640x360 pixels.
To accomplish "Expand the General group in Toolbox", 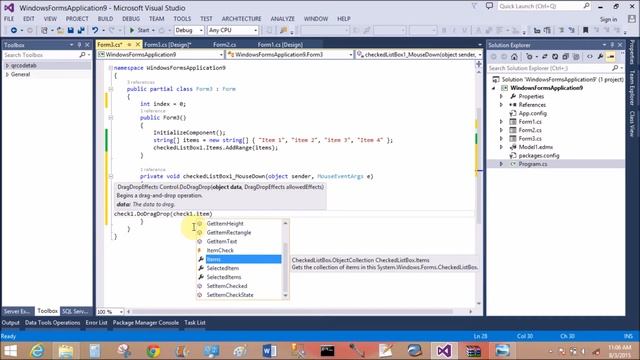I will (x=7, y=74).
